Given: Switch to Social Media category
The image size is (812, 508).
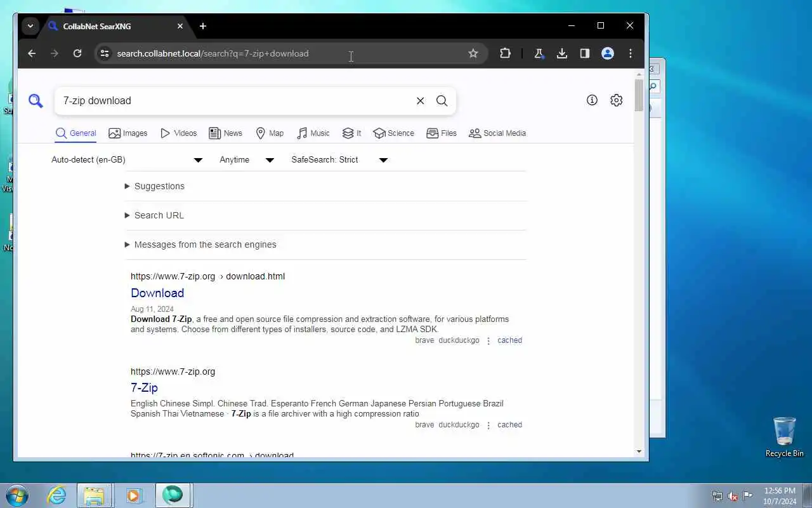Looking at the screenshot, I should coord(497,133).
